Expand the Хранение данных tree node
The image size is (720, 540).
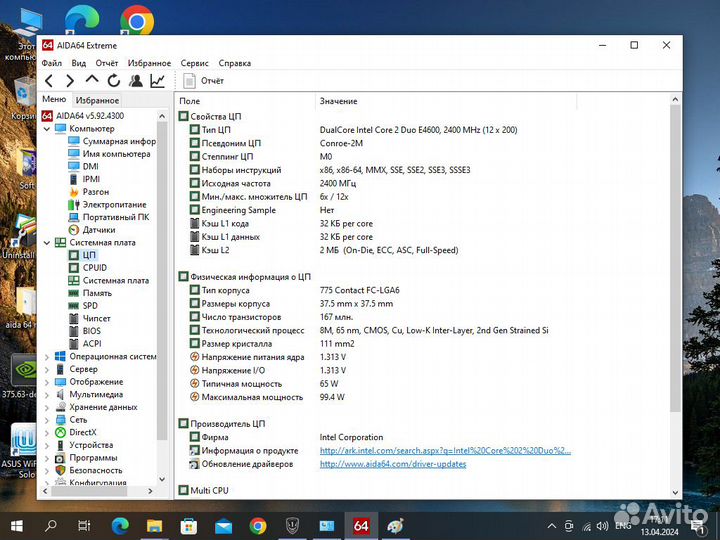(x=46, y=407)
